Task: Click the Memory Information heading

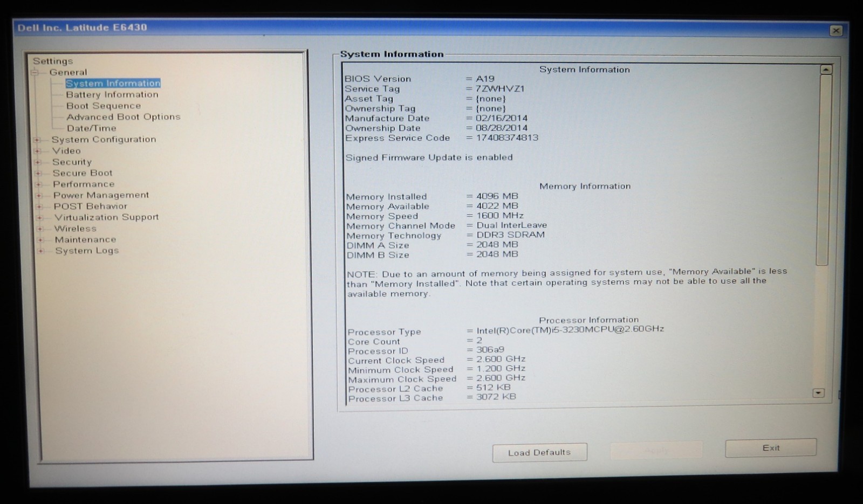Action: (x=585, y=187)
